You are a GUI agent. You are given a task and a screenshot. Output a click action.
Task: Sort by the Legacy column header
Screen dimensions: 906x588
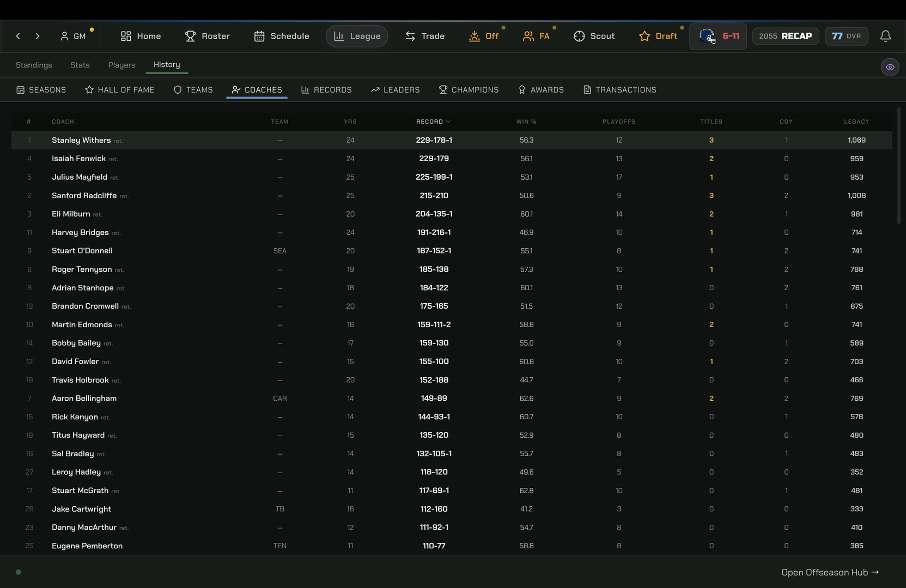(856, 121)
